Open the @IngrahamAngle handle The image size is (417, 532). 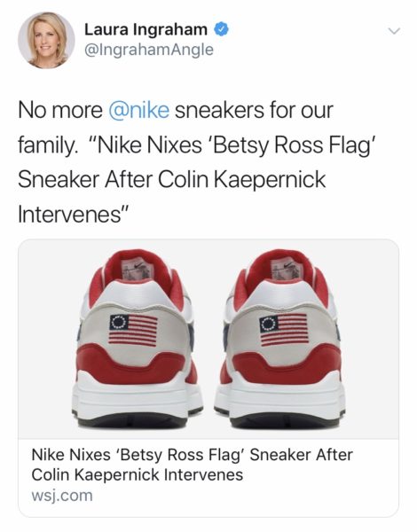(x=149, y=50)
